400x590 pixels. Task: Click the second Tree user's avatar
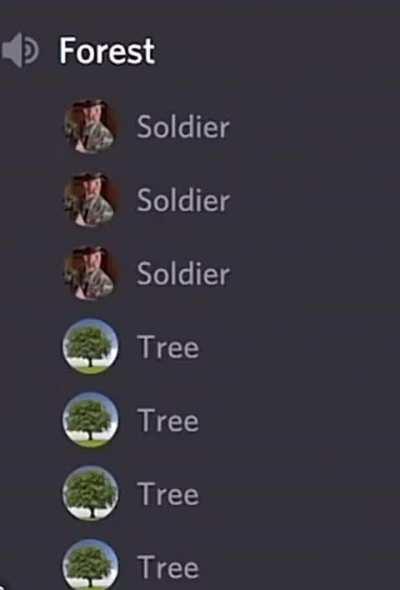point(91,420)
